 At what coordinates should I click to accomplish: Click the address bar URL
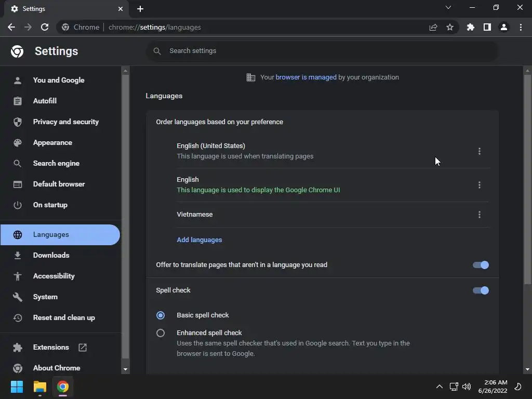[154, 27]
